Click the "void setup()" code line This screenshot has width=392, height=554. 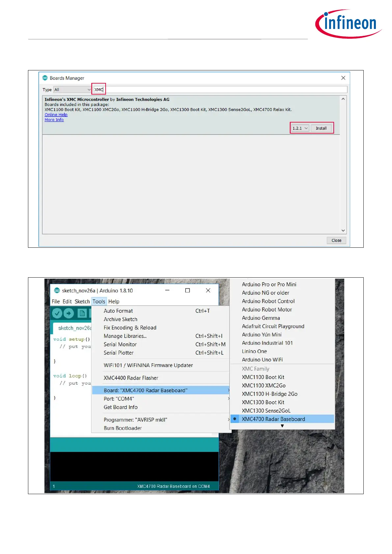coord(72,339)
